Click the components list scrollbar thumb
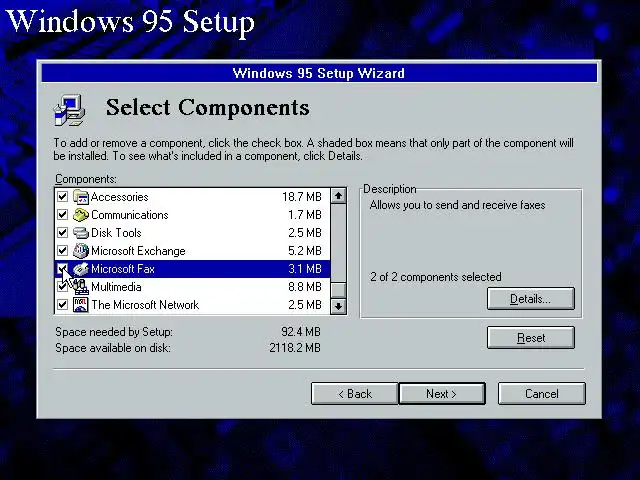This screenshot has height=480, width=640. point(338,290)
